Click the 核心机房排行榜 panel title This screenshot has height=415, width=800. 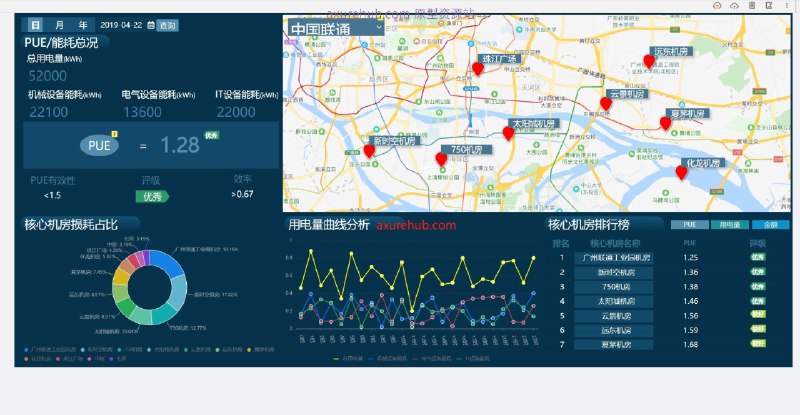(x=589, y=225)
